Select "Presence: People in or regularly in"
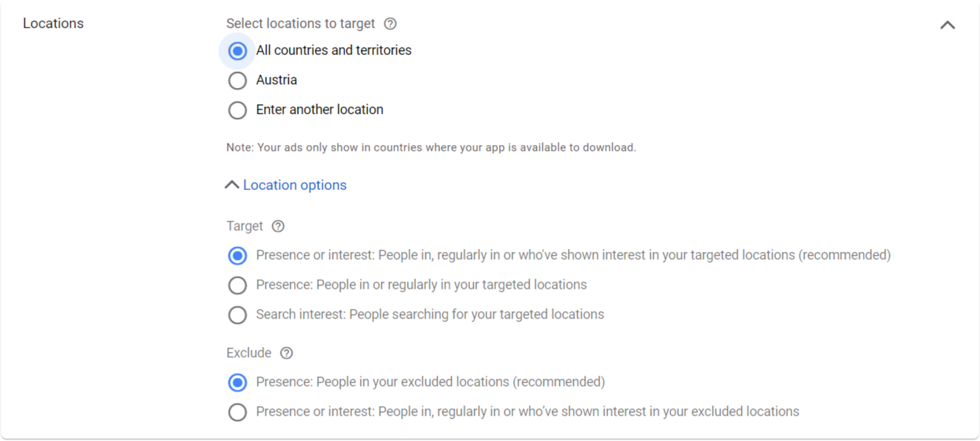The image size is (980, 441). (237, 285)
